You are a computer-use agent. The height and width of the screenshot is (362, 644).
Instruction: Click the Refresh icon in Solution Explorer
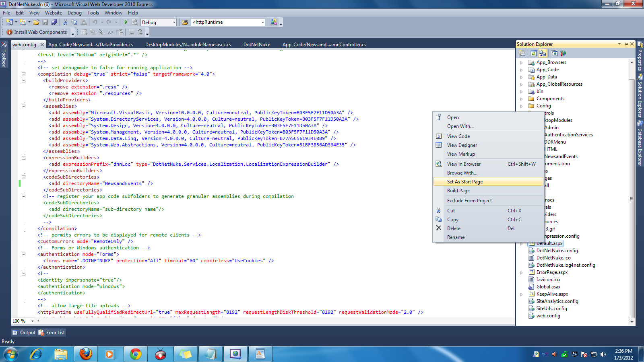[x=533, y=53]
